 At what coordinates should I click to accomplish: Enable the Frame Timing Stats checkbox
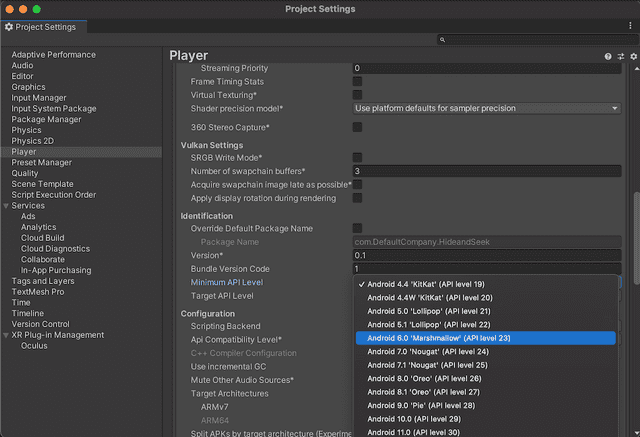357,81
